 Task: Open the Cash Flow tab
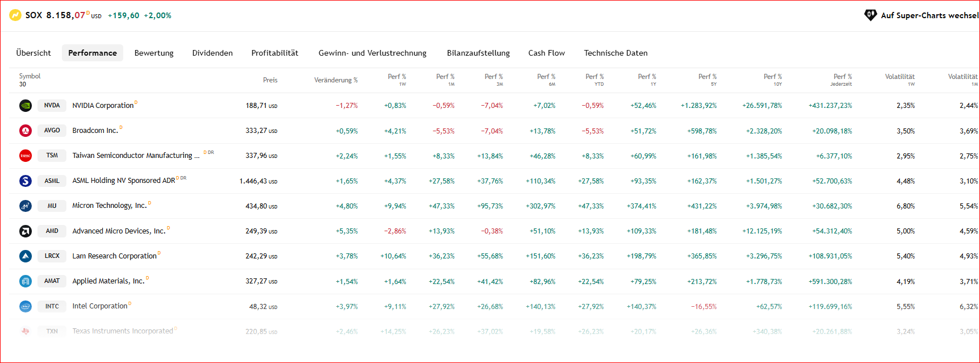(x=546, y=53)
